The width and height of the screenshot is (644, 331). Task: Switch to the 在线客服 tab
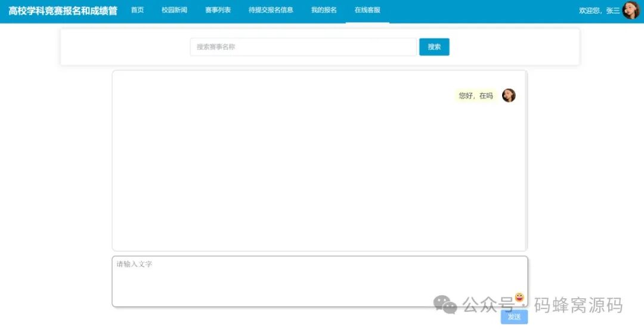(x=367, y=10)
